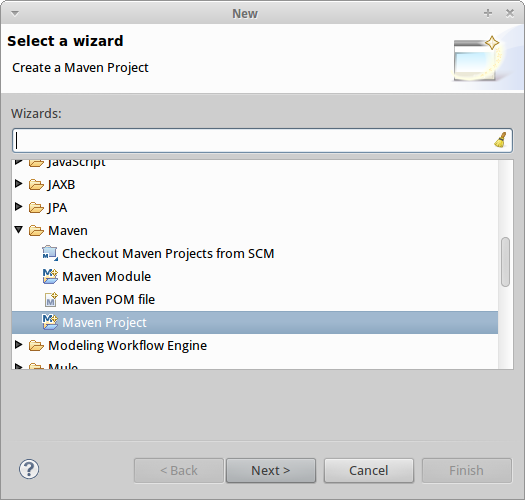The width and height of the screenshot is (525, 500).
Task: Click the Maven POM file icon
Action: [x=51, y=299]
